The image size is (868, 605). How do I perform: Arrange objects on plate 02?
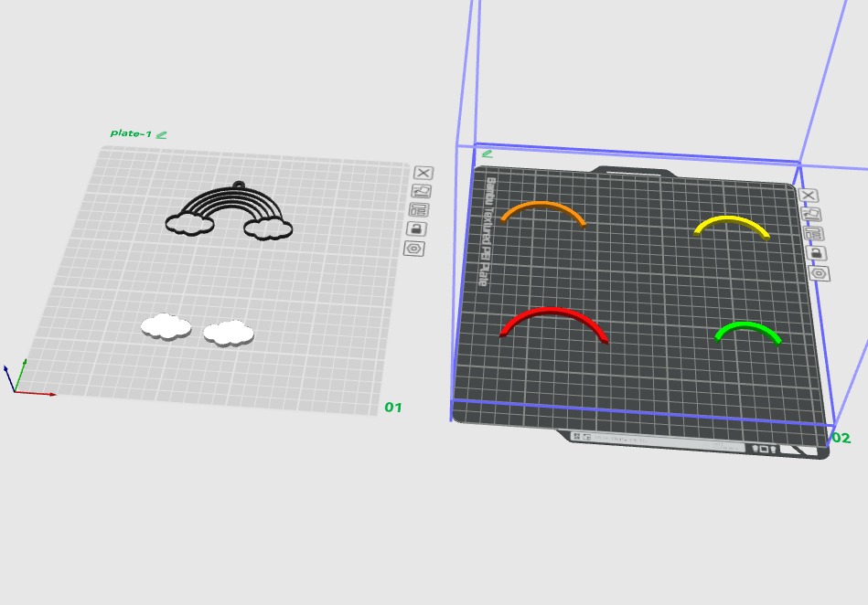tap(813, 233)
